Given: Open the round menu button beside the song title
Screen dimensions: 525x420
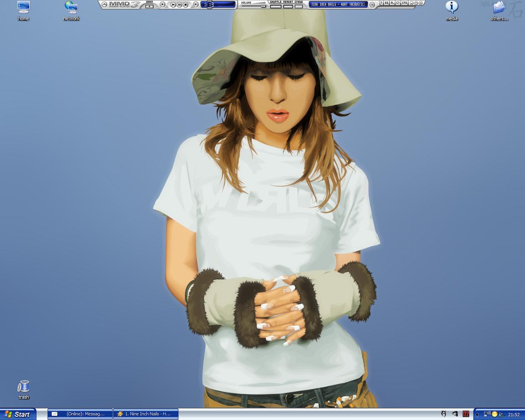Looking at the screenshot, I should point(372,5).
